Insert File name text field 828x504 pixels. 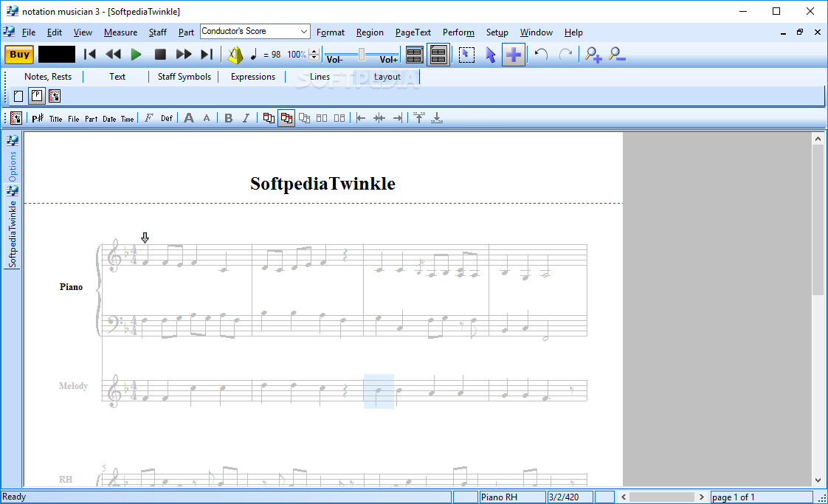click(x=73, y=119)
